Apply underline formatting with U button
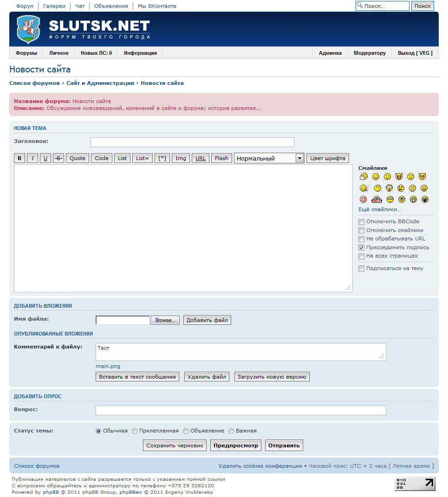The width and height of the screenshot is (448, 497). pos(45,158)
